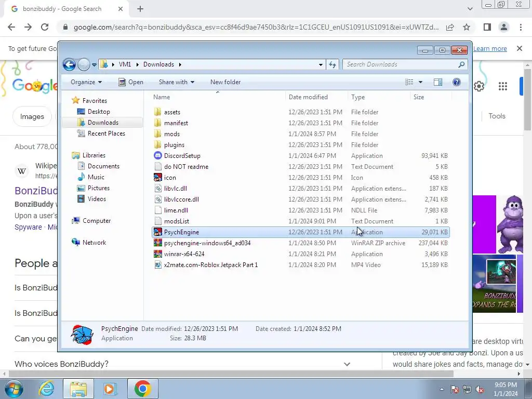This screenshot has width=532, height=399.
Task: Go back in the Explorer window
Action: click(69, 64)
